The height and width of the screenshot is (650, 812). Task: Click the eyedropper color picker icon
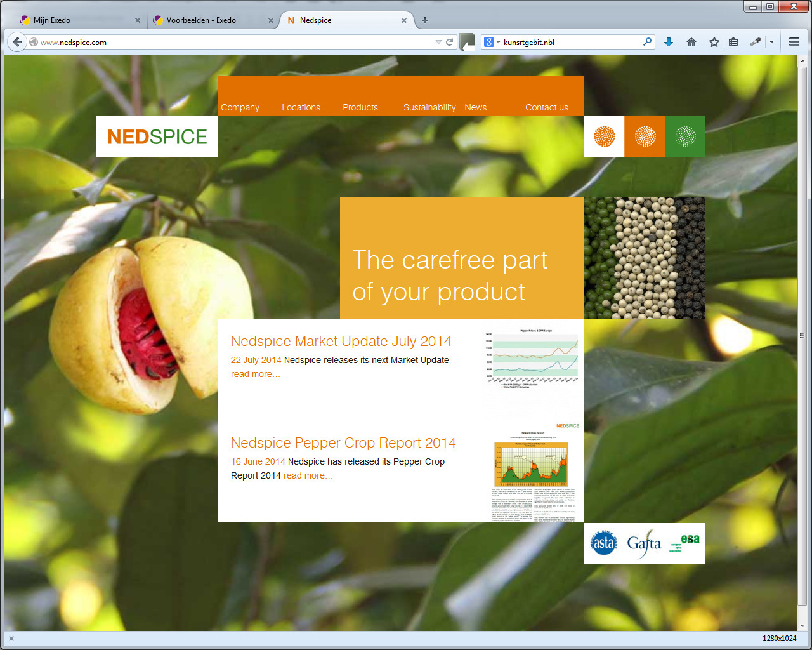(755, 42)
